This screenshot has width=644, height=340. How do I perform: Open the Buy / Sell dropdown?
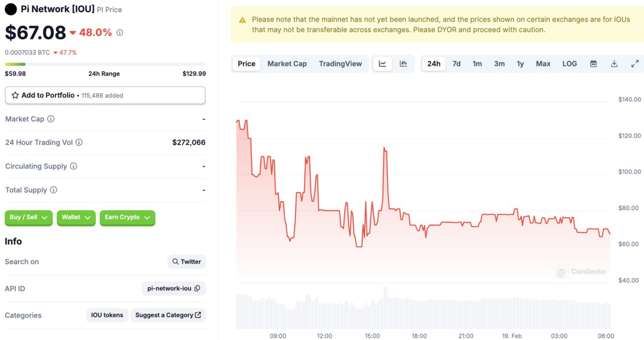point(28,218)
